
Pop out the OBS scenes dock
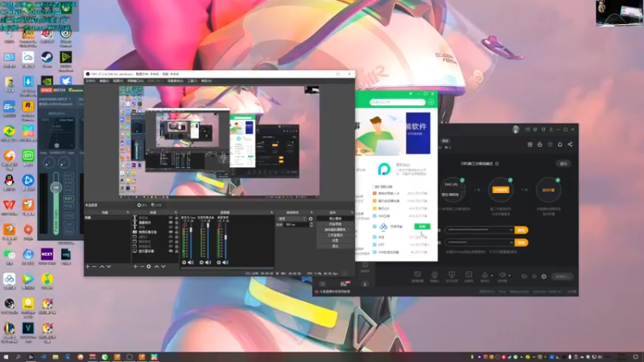(x=128, y=212)
